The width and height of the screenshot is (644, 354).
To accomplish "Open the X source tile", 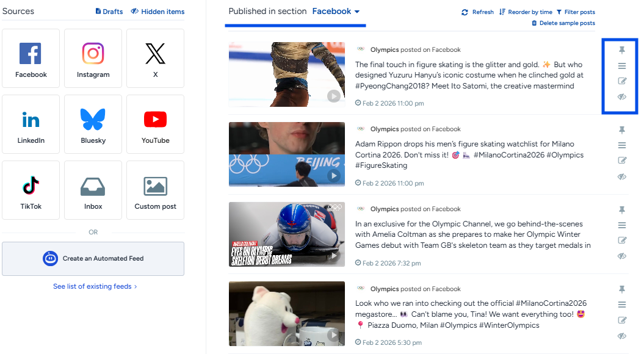I will 155,59.
